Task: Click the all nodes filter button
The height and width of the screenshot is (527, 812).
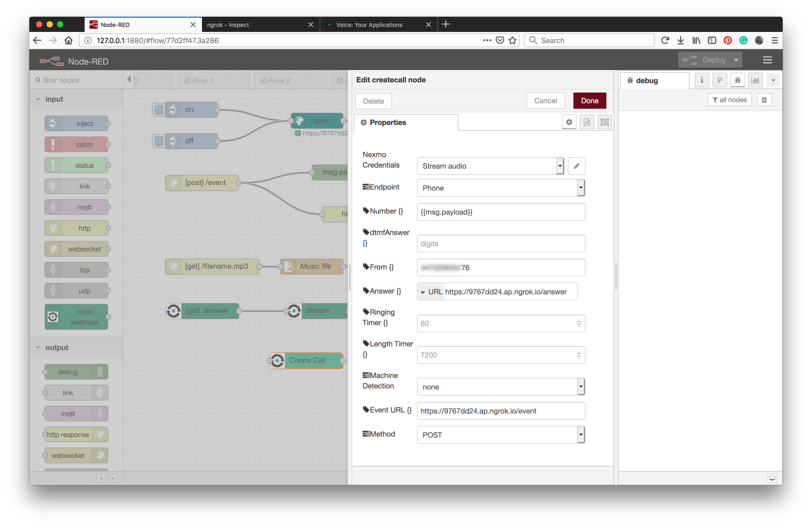Action: (730, 100)
